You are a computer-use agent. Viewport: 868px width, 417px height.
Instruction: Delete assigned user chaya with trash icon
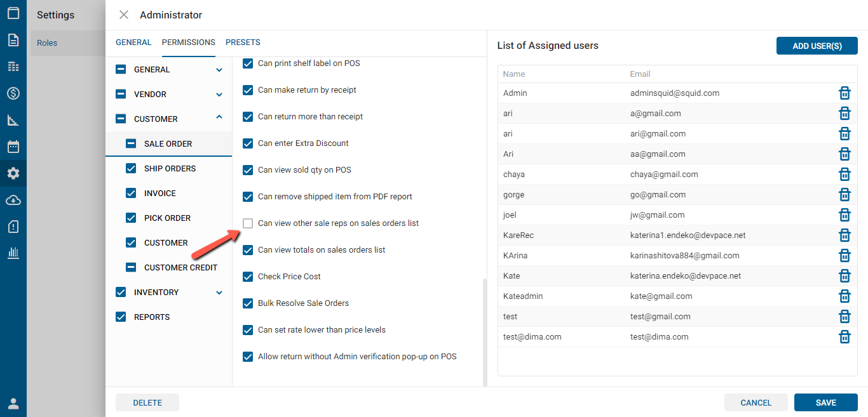844,175
